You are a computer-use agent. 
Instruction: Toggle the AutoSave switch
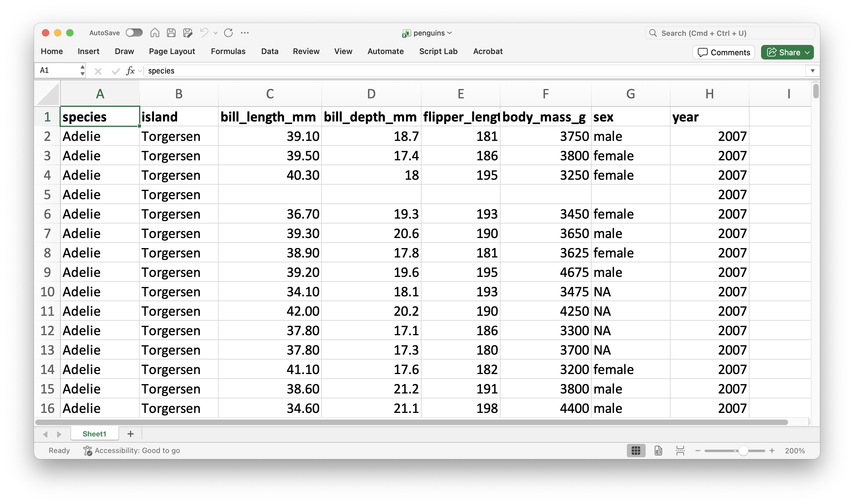pyautogui.click(x=134, y=32)
